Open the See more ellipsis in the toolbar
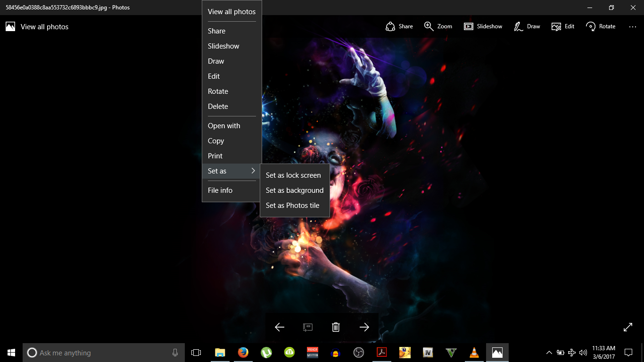Viewport: 644px width, 362px height. 633,27
